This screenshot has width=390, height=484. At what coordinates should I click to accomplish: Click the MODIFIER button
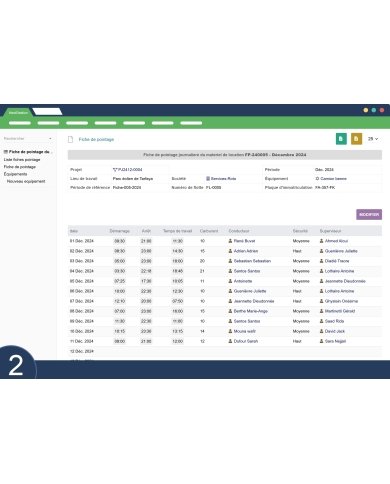[x=369, y=214]
